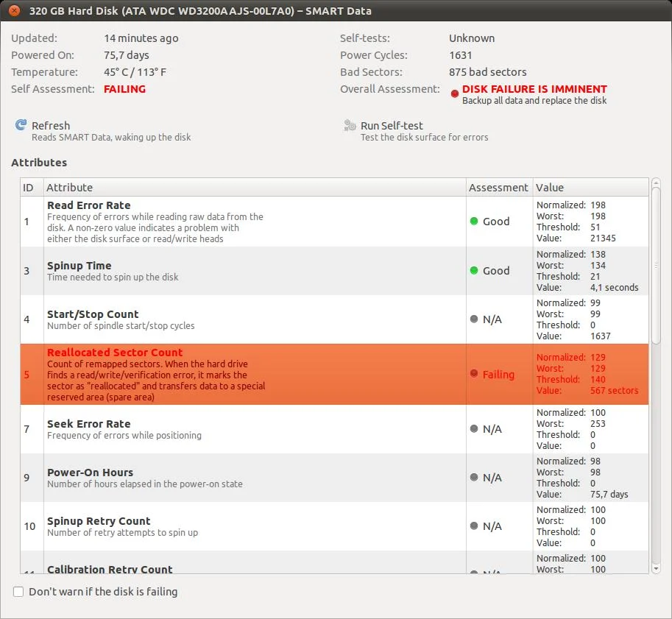Image resolution: width=672 pixels, height=619 pixels.
Task: Click the Refresh icon
Action: [21, 125]
